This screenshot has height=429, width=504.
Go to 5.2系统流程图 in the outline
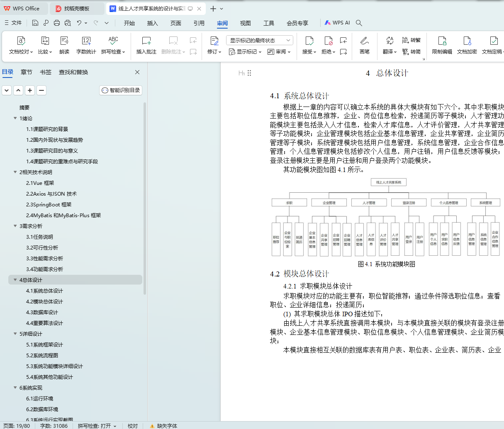(42, 356)
